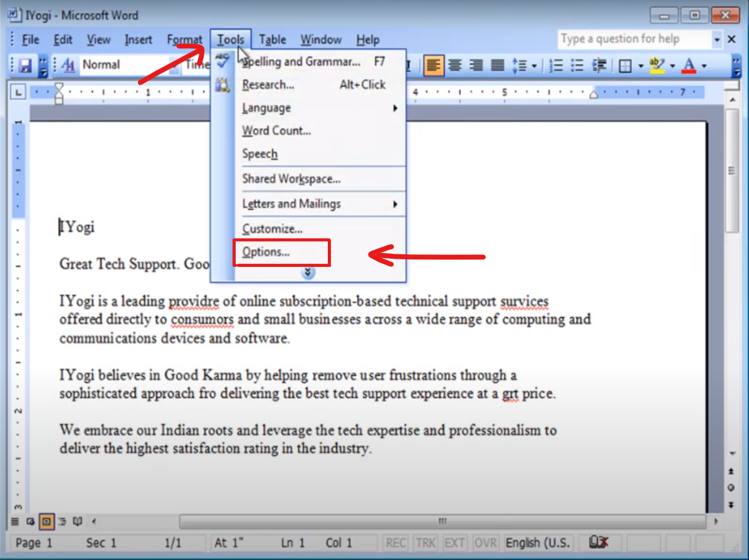Center the text alignment

(x=455, y=65)
